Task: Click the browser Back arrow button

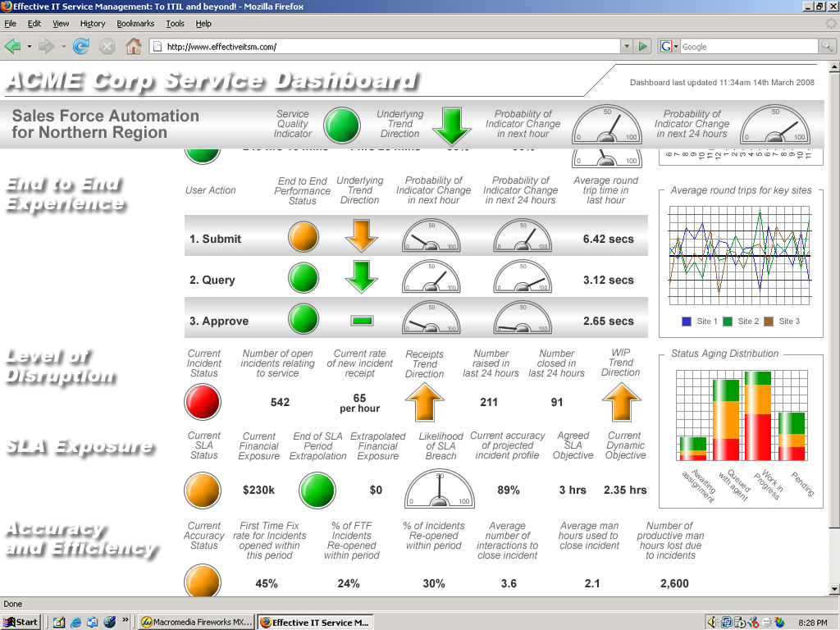Action: pos(13,47)
